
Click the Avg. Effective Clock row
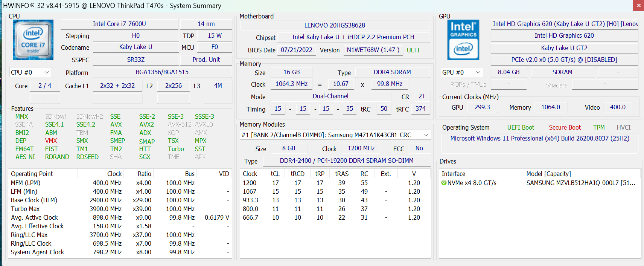[x=120, y=226]
